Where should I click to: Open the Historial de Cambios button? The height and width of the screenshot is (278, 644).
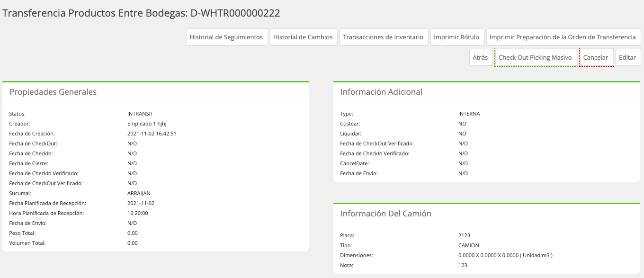[303, 37]
